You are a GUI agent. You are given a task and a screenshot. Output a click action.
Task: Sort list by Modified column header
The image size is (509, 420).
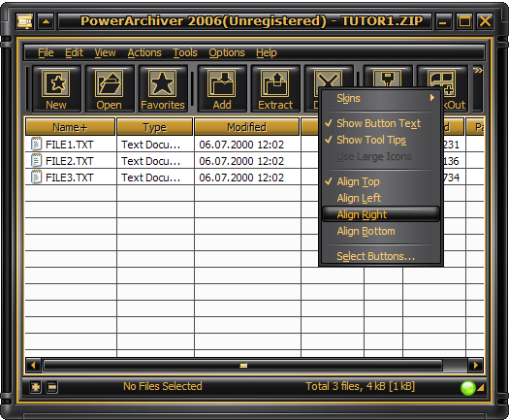(x=246, y=127)
